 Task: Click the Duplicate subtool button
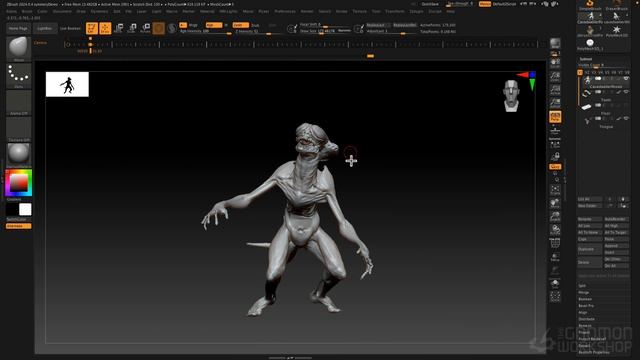590,249
